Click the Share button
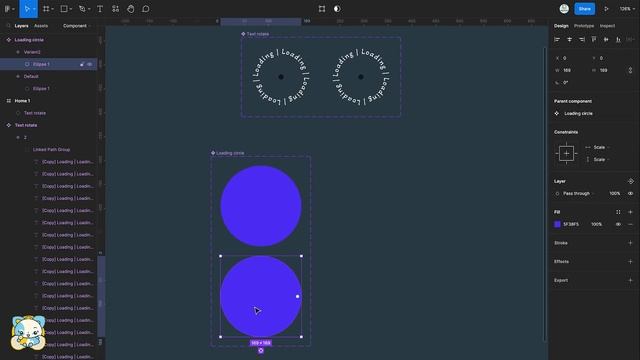The width and height of the screenshot is (640, 360). point(584,9)
